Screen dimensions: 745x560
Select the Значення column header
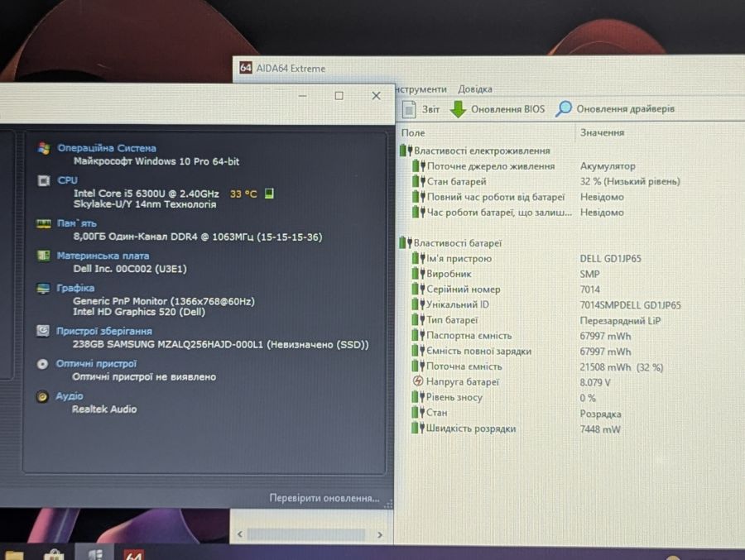click(602, 132)
